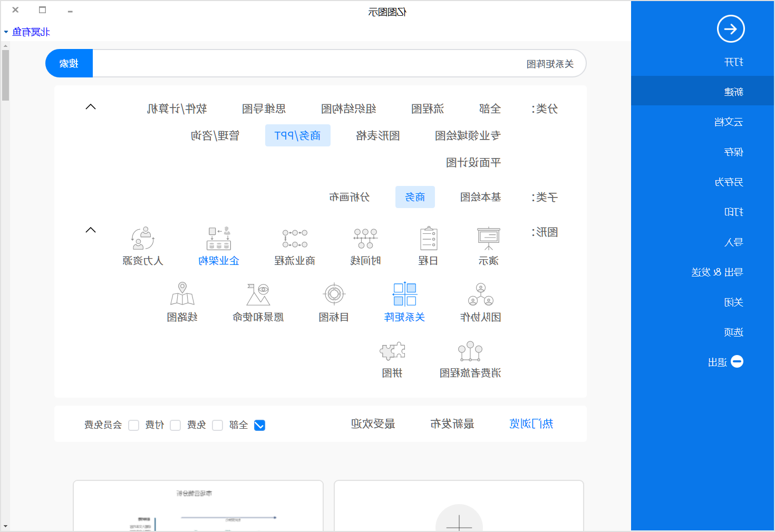
Task: Choose the 全部 category filter
Action: pos(490,109)
